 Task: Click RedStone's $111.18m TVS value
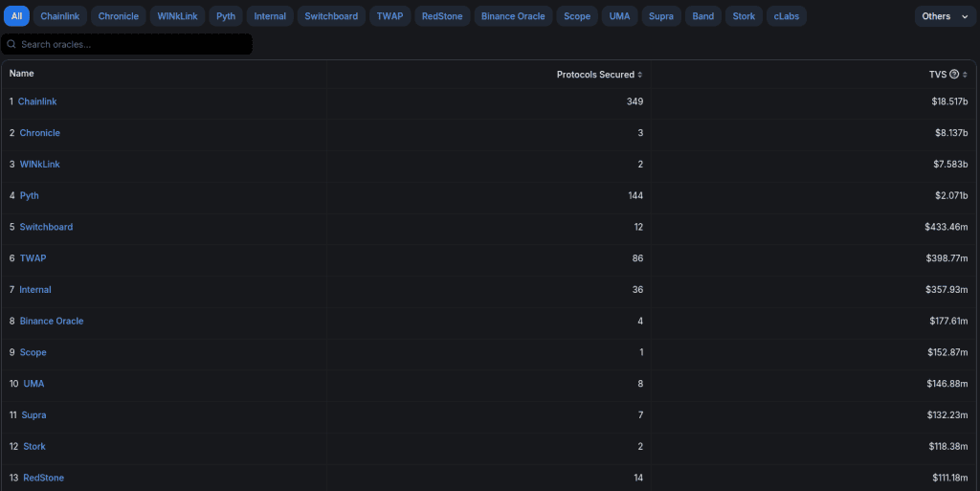pyautogui.click(x=950, y=478)
